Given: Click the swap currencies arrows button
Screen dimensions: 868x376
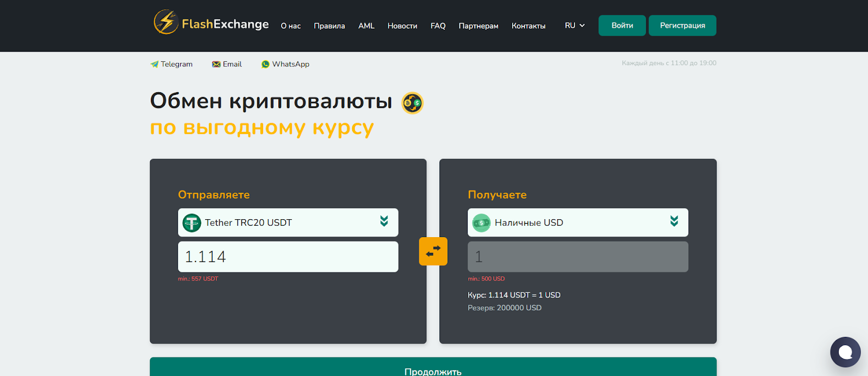Looking at the screenshot, I should click(433, 251).
